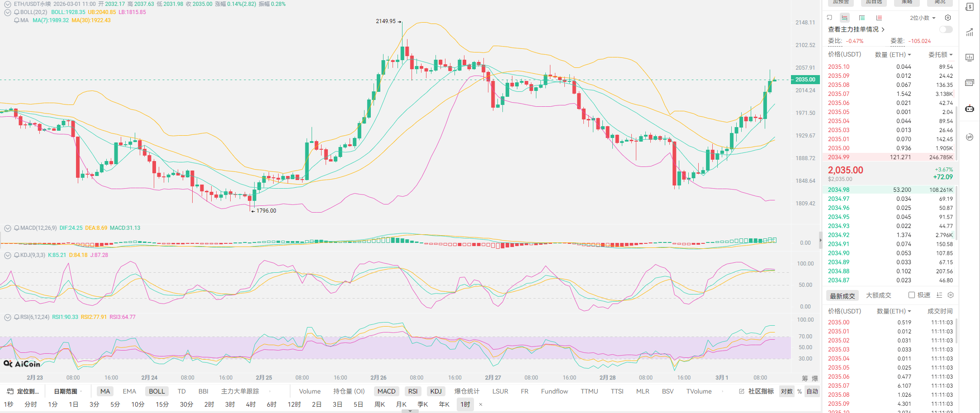This screenshot has height=413, width=980.
Task: Toggle the 对数 (logarithmic) scale button
Action: tap(787, 391)
